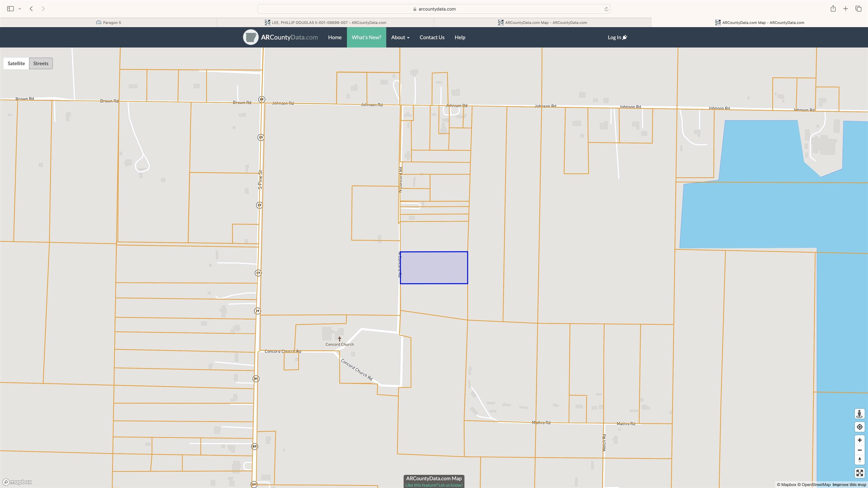Reset map bearing with compass arrow
The image size is (868, 488).
pyautogui.click(x=859, y=460)
